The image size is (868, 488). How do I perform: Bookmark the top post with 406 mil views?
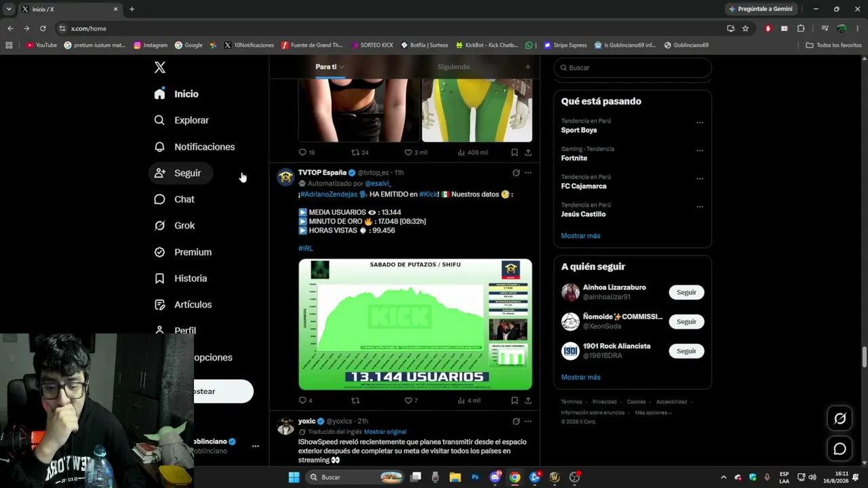515,152
